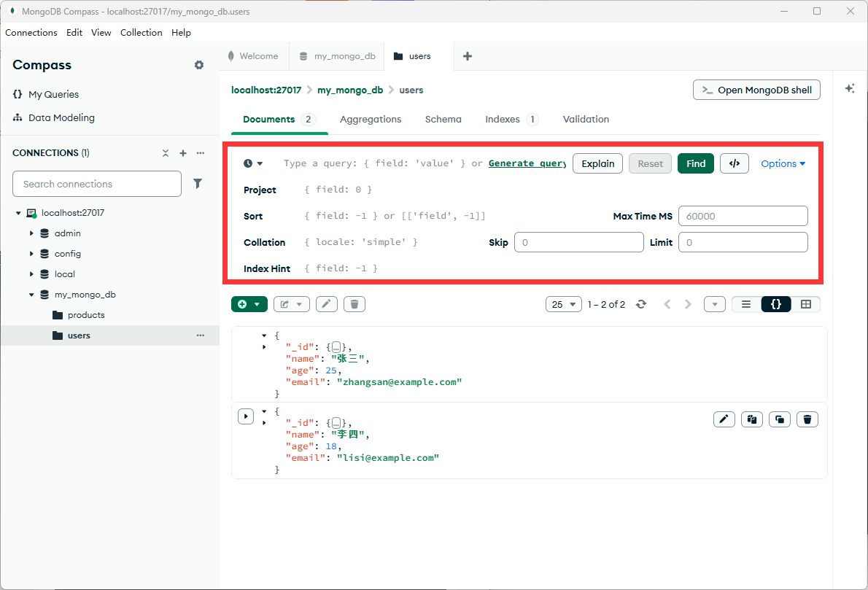The height and width of the screenshot is (590, 868).
Task: Click localhost:27017 in the breadcrumb
Action: click(x=266, y=90)
